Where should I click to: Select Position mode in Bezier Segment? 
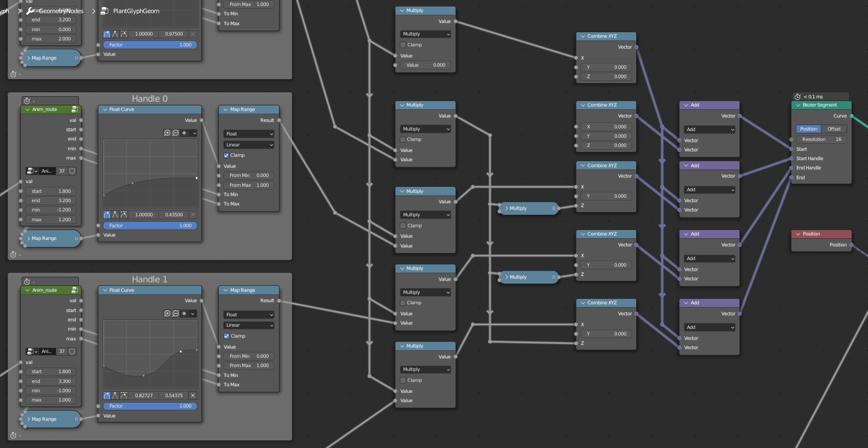(x=808, y=129)
